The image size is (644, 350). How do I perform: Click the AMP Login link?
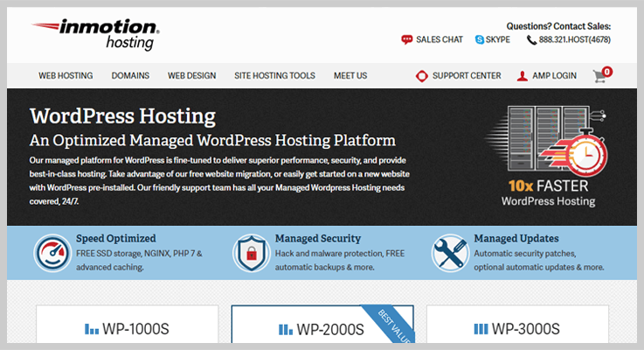555,75
